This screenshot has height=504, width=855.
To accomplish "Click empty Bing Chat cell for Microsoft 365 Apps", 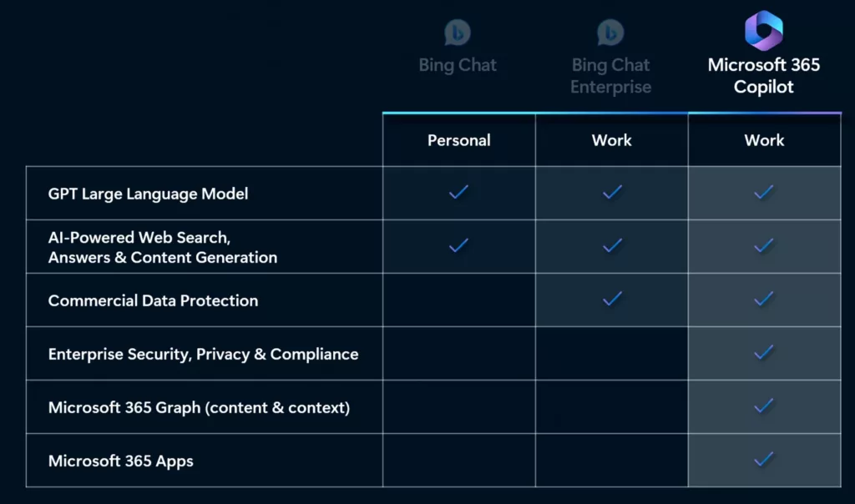I will tap(459, 461).
